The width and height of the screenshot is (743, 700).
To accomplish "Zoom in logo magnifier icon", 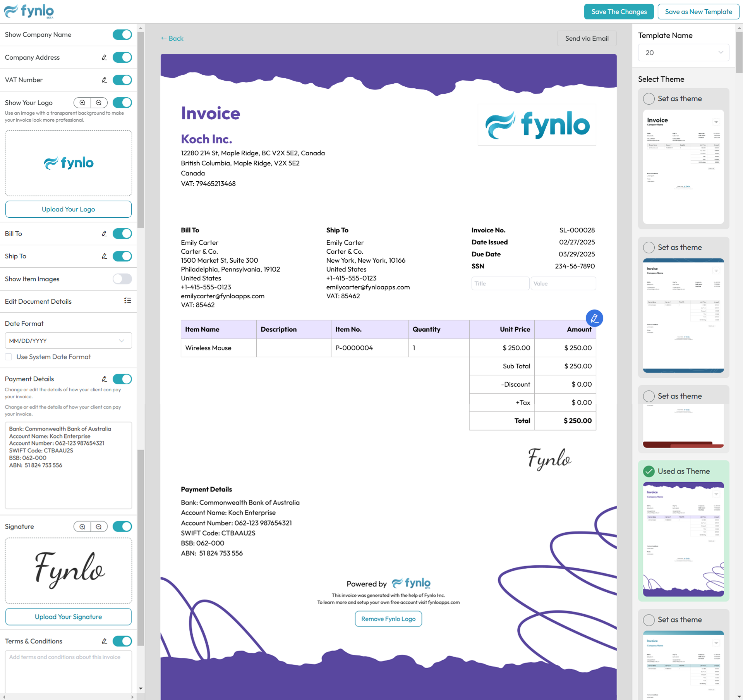I will (82, 103).
